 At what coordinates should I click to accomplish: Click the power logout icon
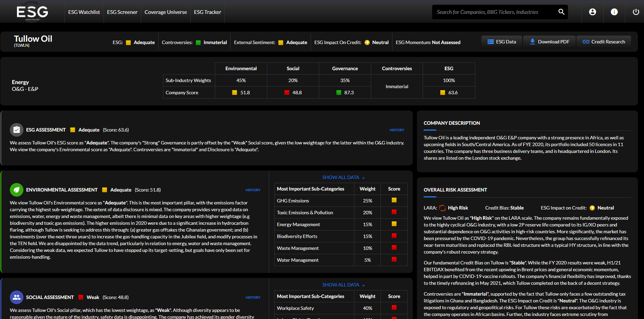635,12
